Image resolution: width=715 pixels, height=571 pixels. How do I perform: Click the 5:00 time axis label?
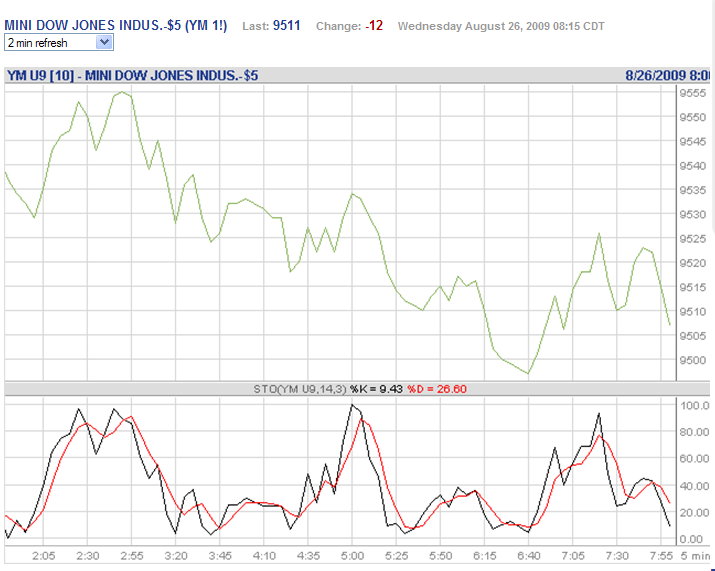[x=352, y=556]
